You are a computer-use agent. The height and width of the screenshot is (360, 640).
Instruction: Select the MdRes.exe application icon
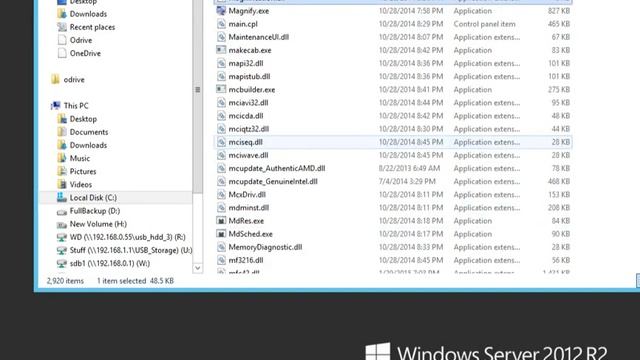tap(221, 221)
